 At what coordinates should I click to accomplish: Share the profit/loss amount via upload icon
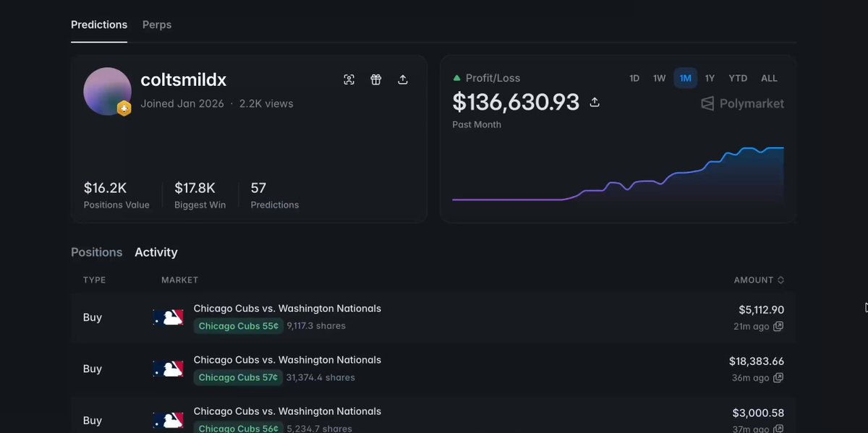tap(595, 103)
